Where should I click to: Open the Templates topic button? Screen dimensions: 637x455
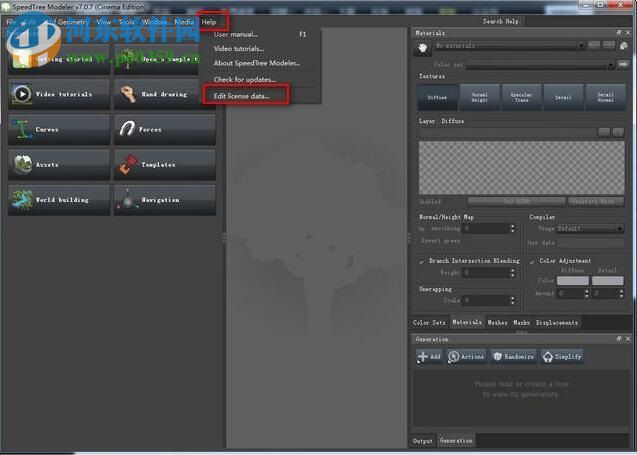tap(165, 165)
